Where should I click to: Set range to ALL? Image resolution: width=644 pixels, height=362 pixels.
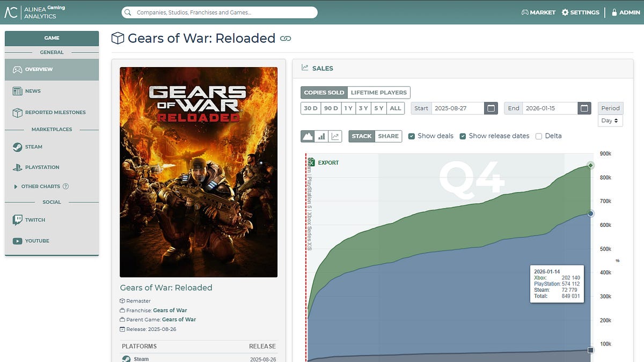click(396, 108)
